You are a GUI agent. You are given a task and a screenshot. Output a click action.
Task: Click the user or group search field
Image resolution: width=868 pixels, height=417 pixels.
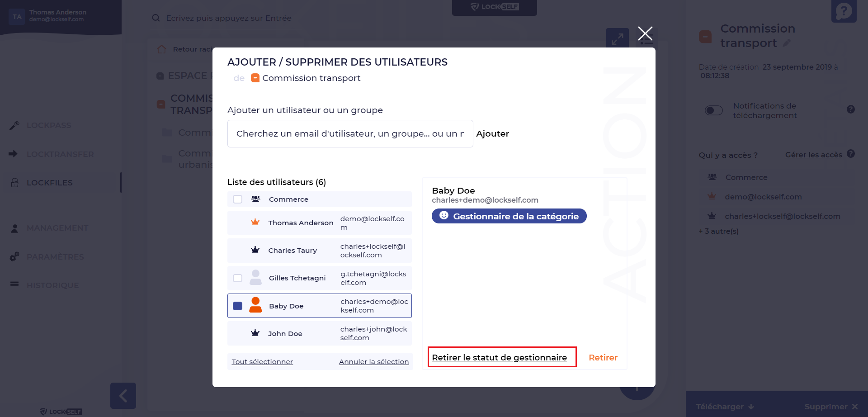tap(350, 133)
